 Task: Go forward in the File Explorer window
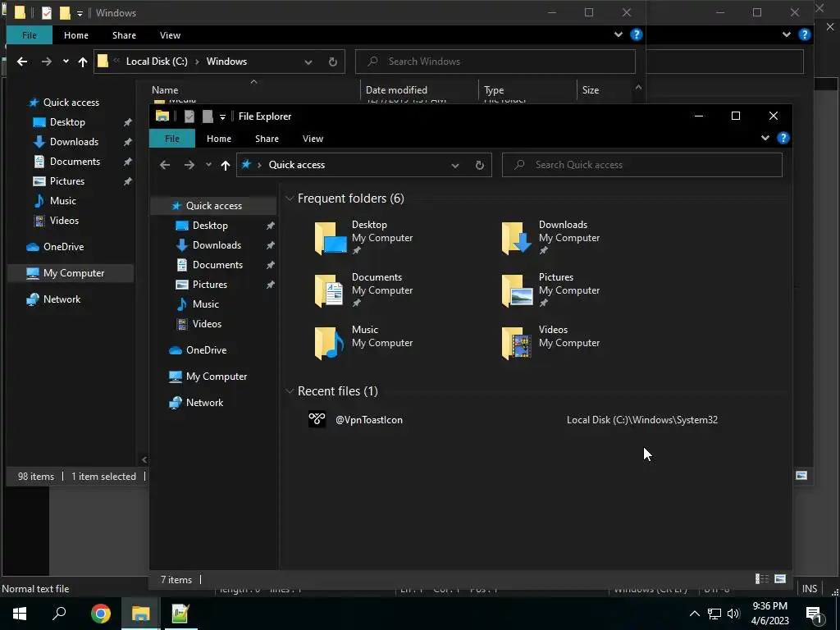[189, 165]
